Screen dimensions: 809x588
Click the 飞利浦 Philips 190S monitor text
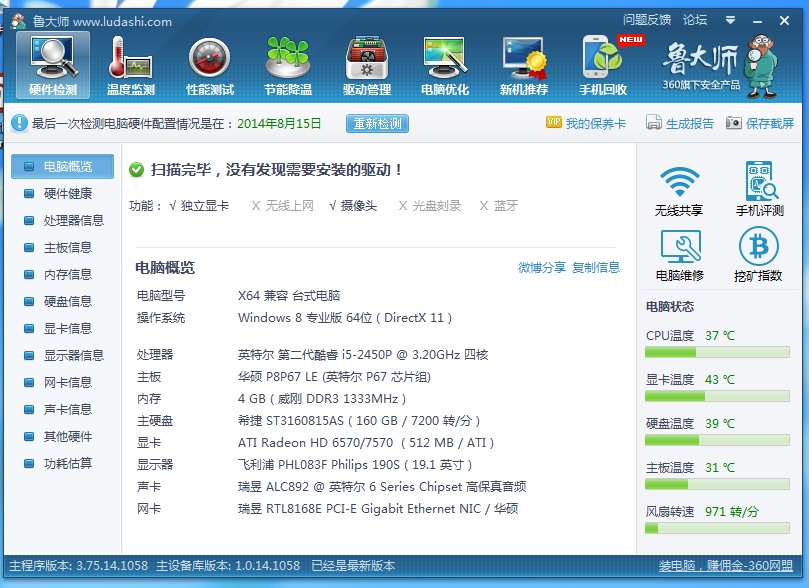coord(355,465)
